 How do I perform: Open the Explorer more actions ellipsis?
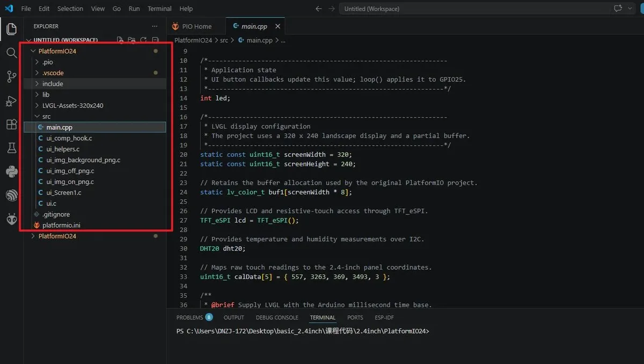click(155, 26)
